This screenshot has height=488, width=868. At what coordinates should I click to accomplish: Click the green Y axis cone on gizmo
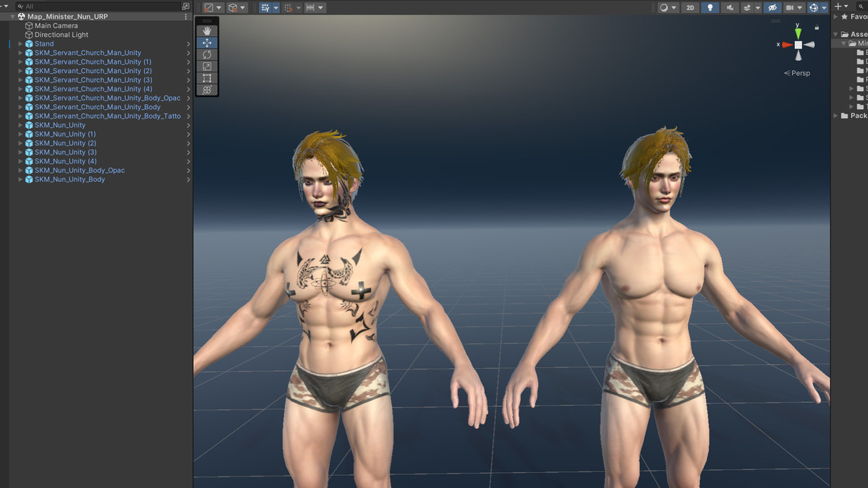[x=798, y=33]
